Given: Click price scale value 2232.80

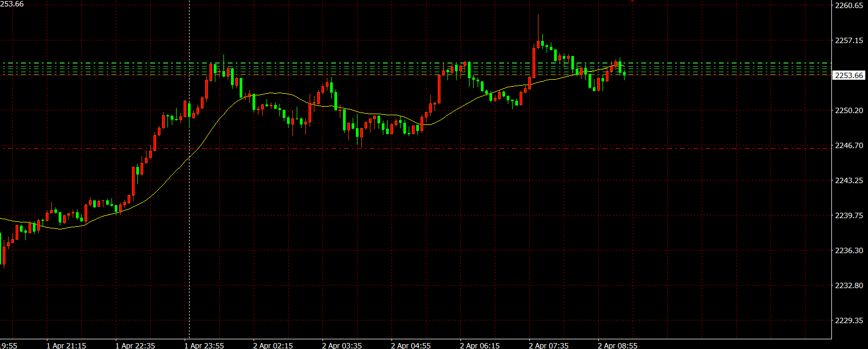Looking at the screenshot, I should click(x=849, y=285).
